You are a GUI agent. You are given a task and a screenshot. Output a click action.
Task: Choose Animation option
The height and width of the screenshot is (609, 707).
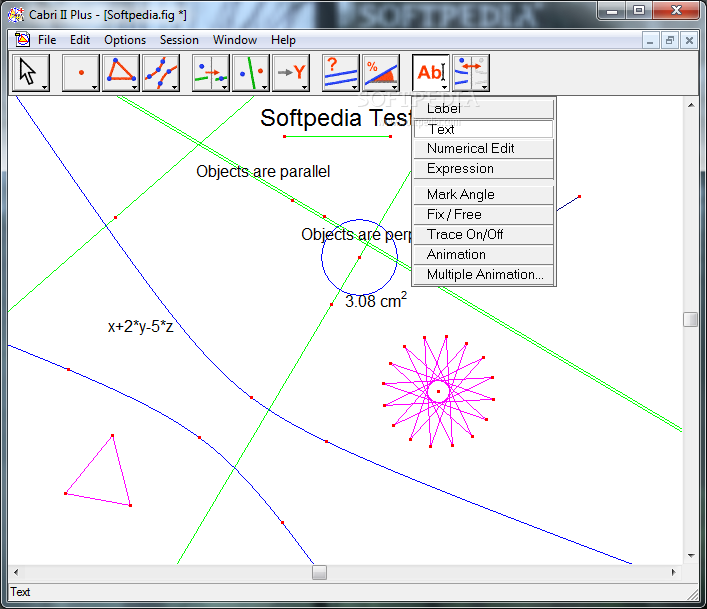tap(483, 255)
